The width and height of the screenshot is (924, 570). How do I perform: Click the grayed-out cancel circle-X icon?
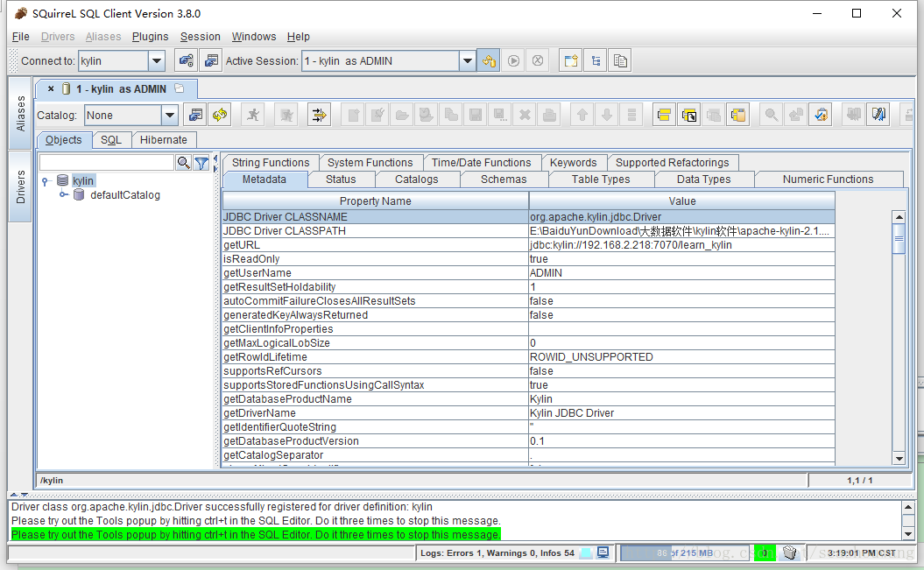tap(538, 60)
